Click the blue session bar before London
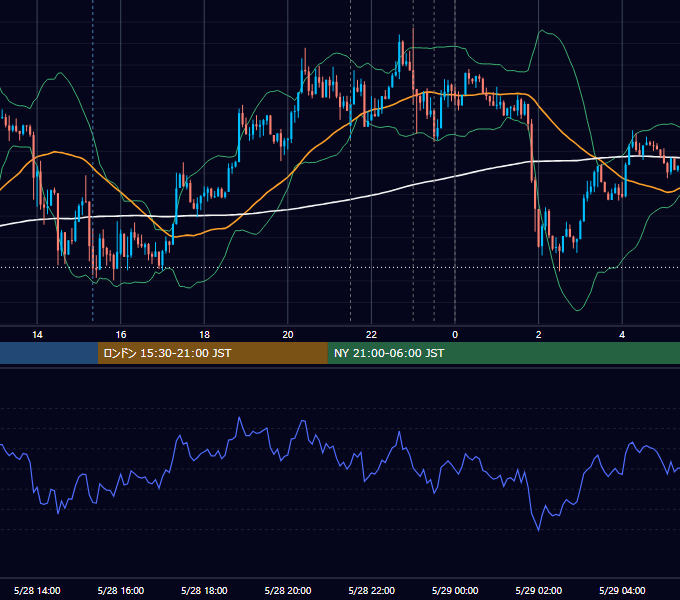This screenshot has width=680, height=600. coord(49,353)
